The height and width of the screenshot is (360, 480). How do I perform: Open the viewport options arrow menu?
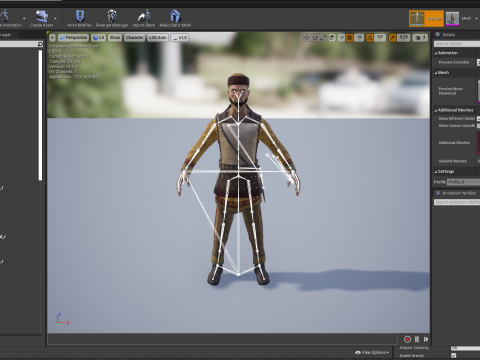tap(52, 38)
